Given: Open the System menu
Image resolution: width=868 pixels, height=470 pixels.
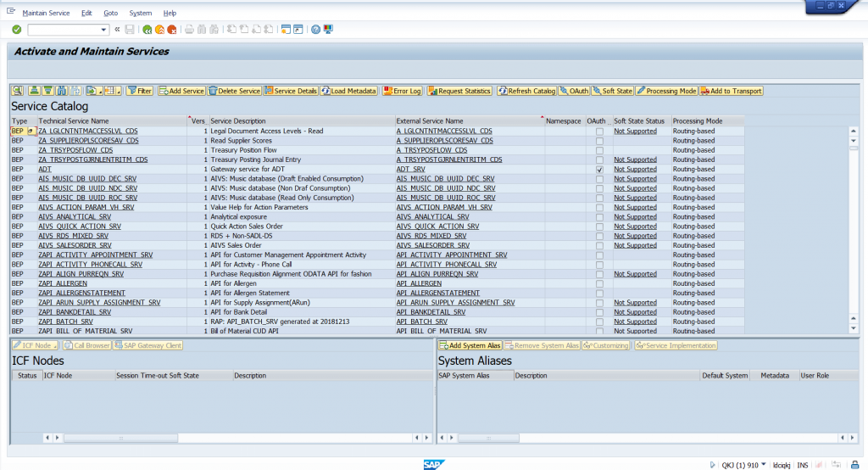Looking at the screenshot, I should pos(140,13).
